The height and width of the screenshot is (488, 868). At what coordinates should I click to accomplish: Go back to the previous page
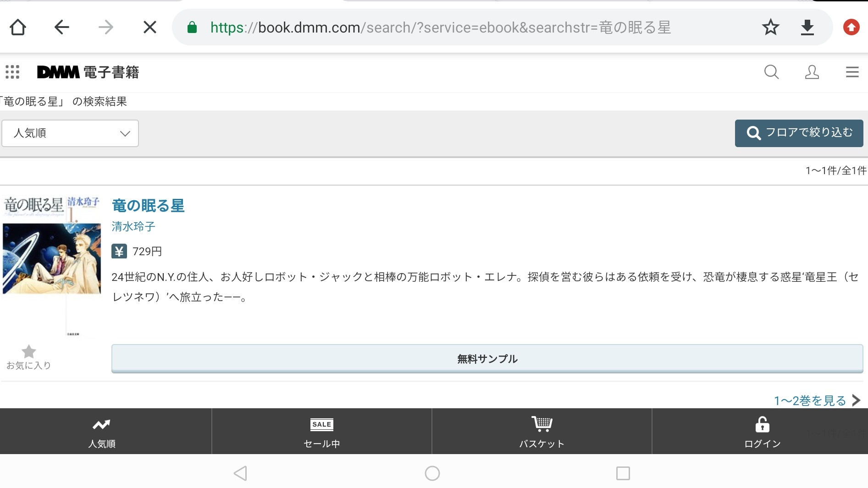pos(61,27)
